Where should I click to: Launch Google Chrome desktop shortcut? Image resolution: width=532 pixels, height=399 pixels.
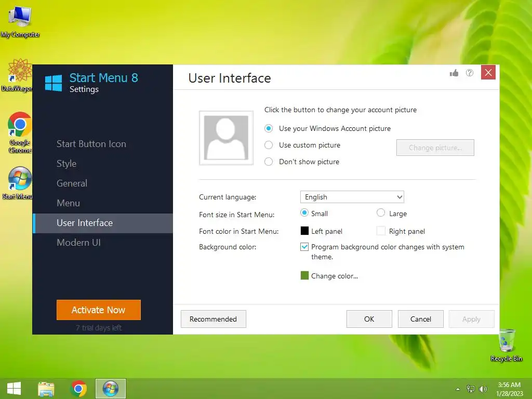pos(20,132)
